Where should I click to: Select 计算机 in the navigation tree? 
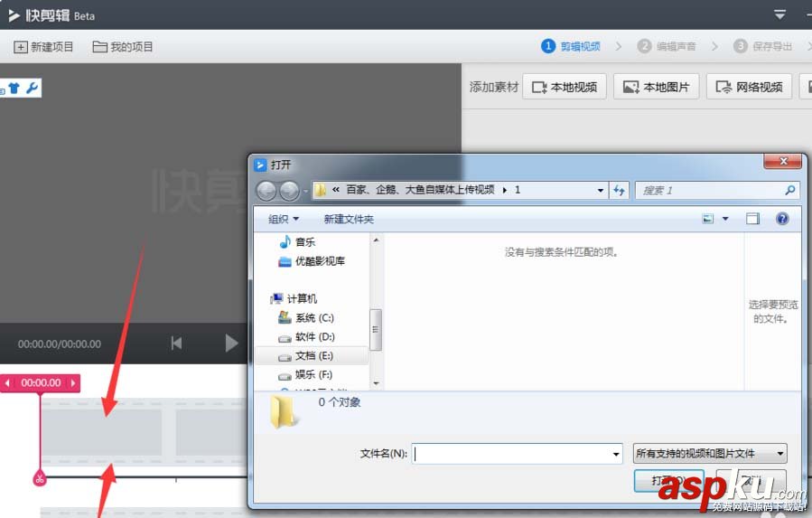point(294,298)
